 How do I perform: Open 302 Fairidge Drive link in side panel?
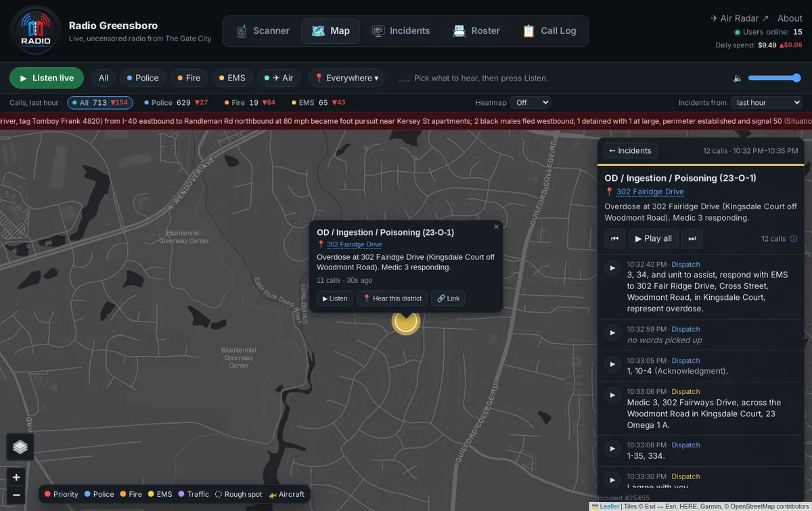[x=650, y=192]
